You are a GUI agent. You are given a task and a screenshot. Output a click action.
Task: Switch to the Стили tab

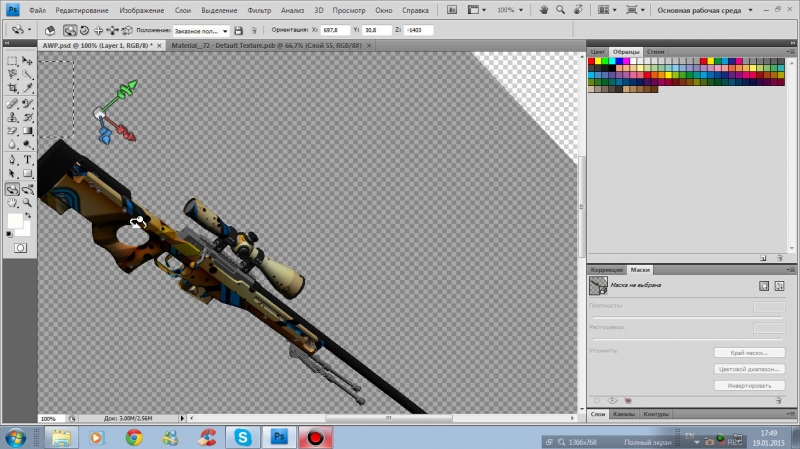[x=656, y=52]
